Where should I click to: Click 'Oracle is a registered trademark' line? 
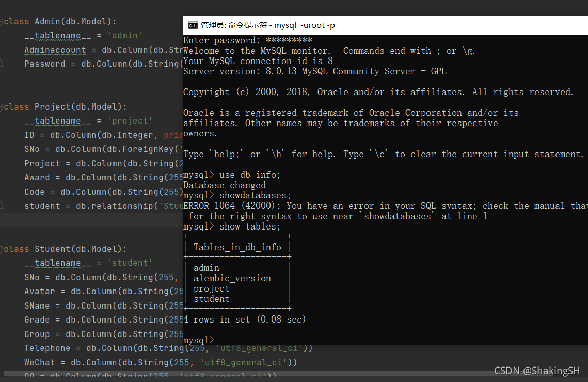click(x=351, y=113)
